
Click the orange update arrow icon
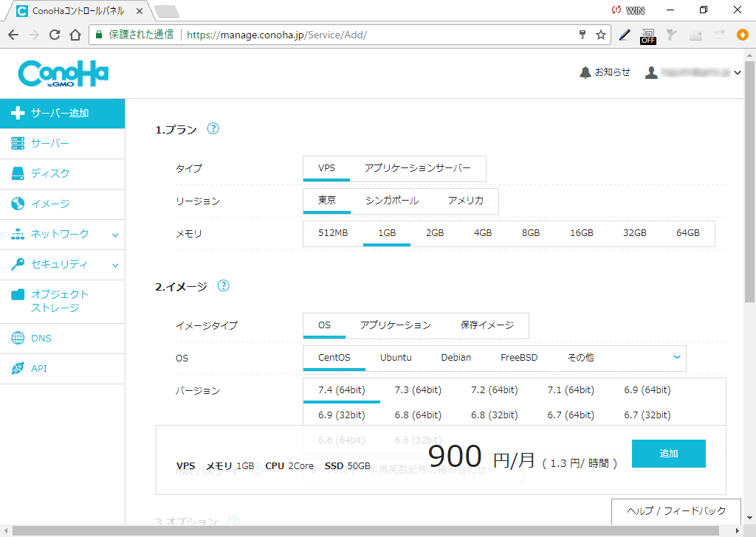743,35
